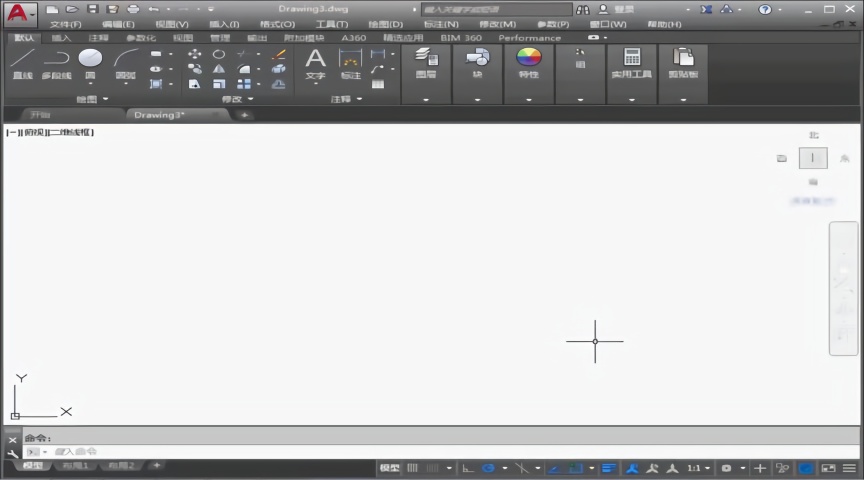This screenshot has width=864, height=480.
Task: Click the Rotate tool icon
Action: click(x=219, y=54)
